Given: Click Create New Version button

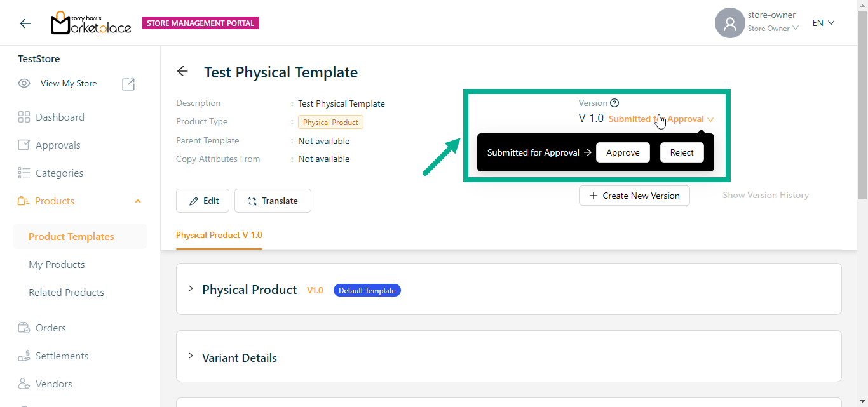Looking at the screenshot, I should pos(634,196).
